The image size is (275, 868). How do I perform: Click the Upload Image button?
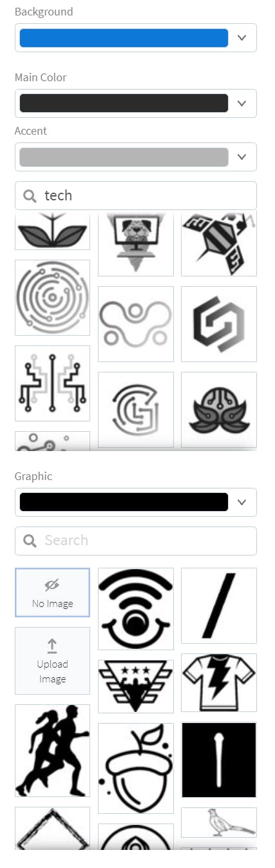pyautogui.click(x=52, y=661)
